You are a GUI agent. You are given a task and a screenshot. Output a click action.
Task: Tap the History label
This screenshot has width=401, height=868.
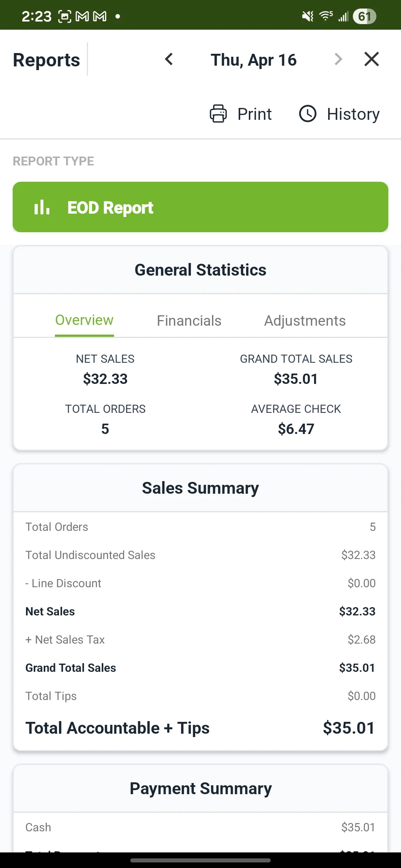tap(353, 114)
